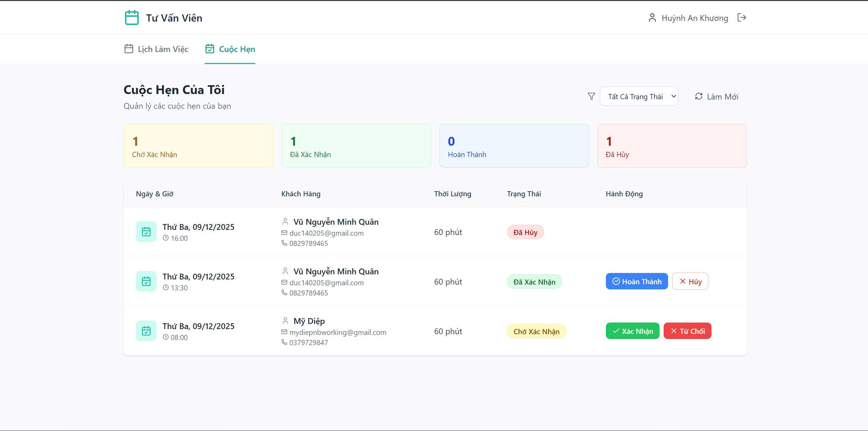Click the Chờ Xác Nhận summary card

click(x=198, y=146)
